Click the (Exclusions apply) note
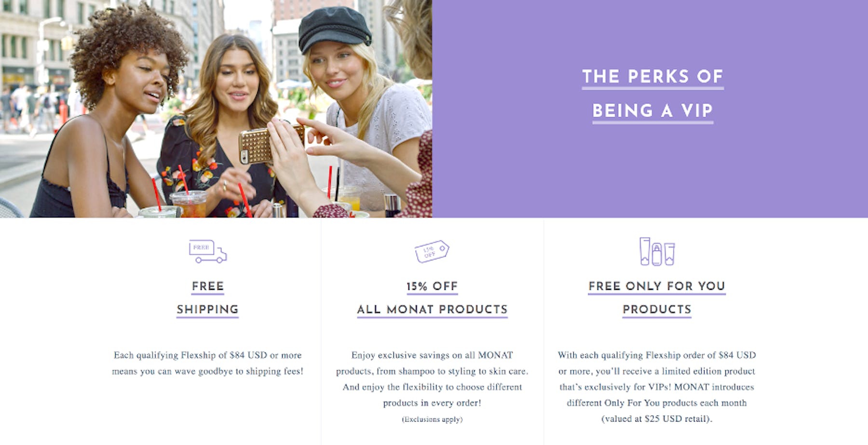The width and height of the screenshot is (868, 445). pos(432,419)
